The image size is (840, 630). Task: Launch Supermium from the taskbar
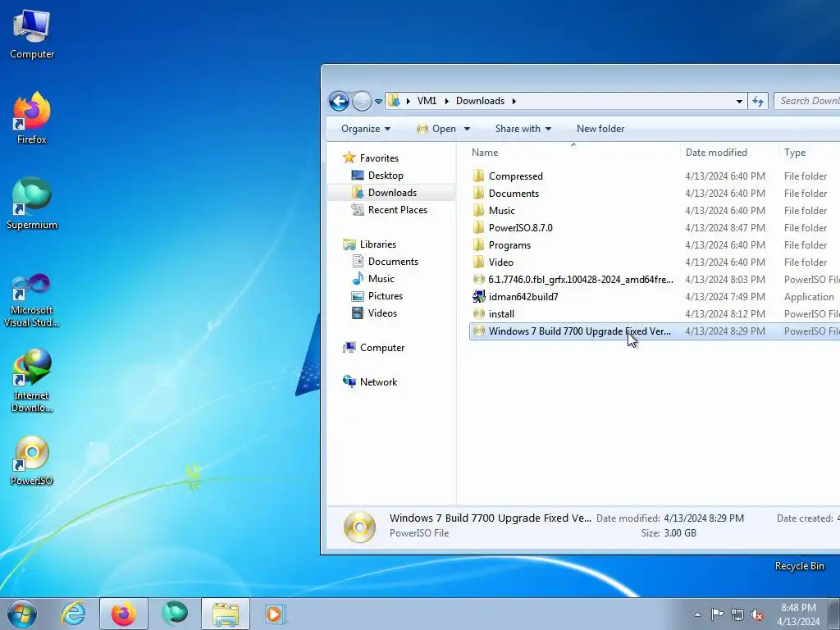pyautogui.click(x=175, y=614)
